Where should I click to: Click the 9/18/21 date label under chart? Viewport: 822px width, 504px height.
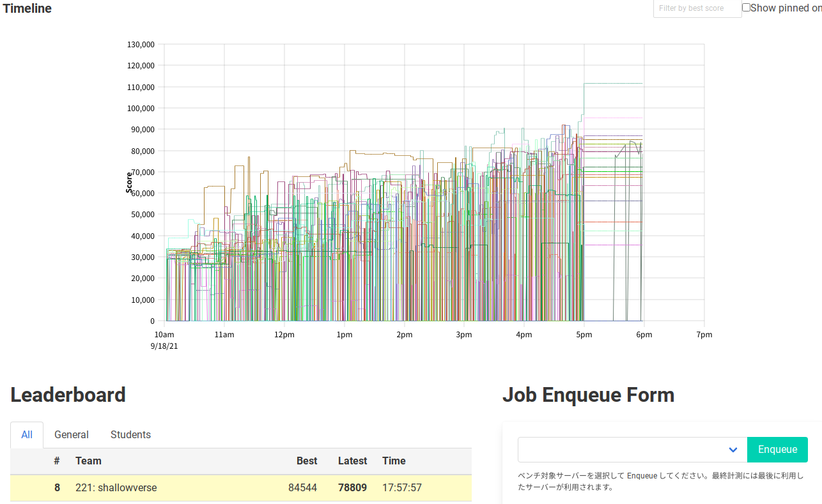pyautogui.click(x=164, y=346)
